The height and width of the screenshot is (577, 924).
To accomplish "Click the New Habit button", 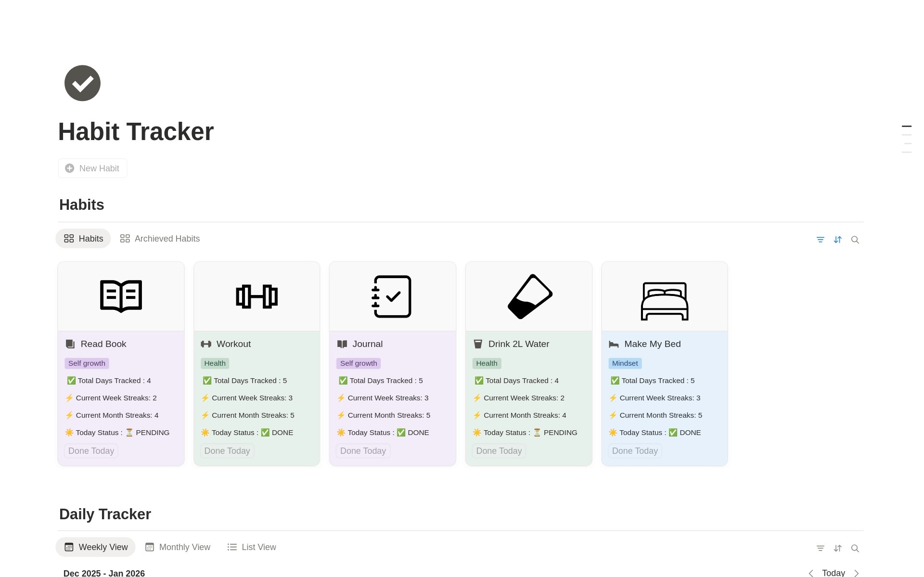I will (x=92, y=168).
